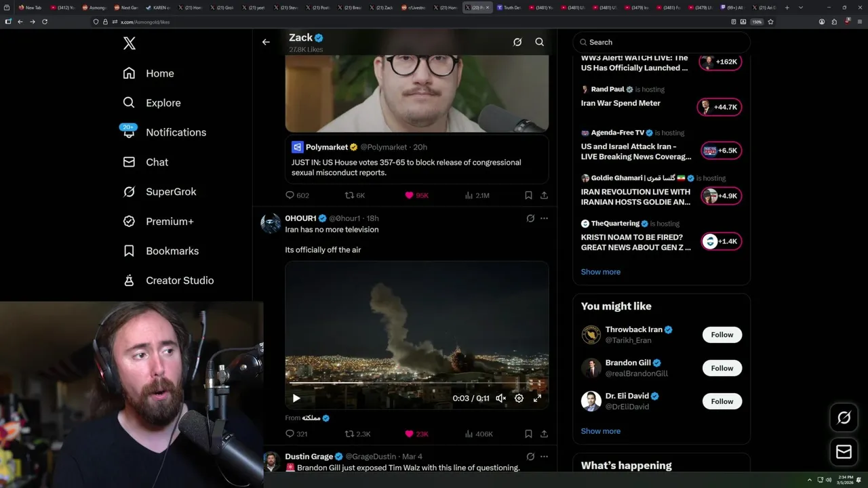The height and width of the screenshot is (488, 868).
Task: Join Agenda-Free TV +6.5K broadcast
Action: tap(721, 150)
